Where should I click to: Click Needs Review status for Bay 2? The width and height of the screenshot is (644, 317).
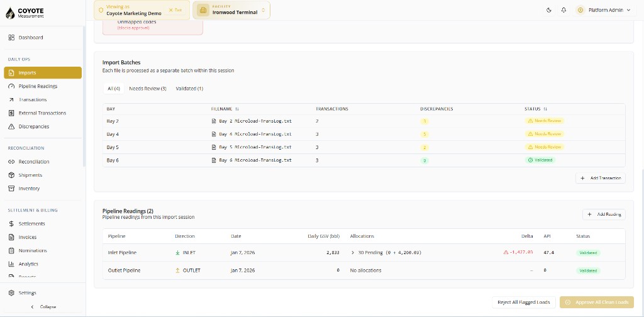544,121
